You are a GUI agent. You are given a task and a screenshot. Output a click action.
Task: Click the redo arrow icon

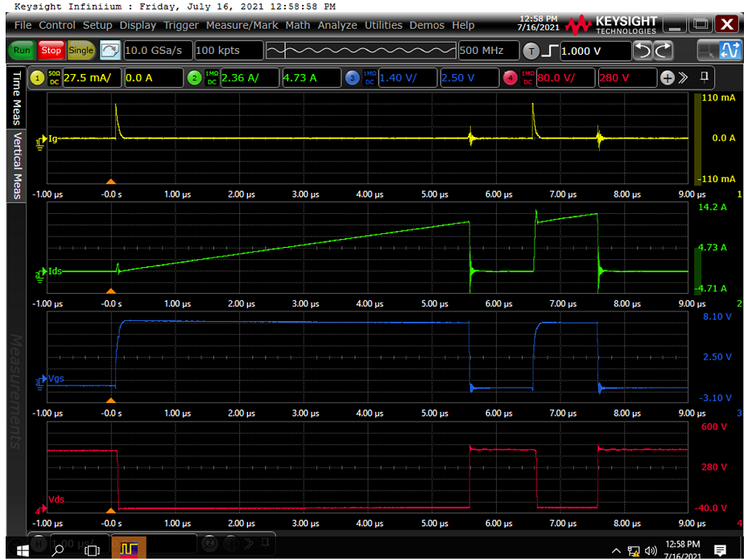[x=663, y=51]
